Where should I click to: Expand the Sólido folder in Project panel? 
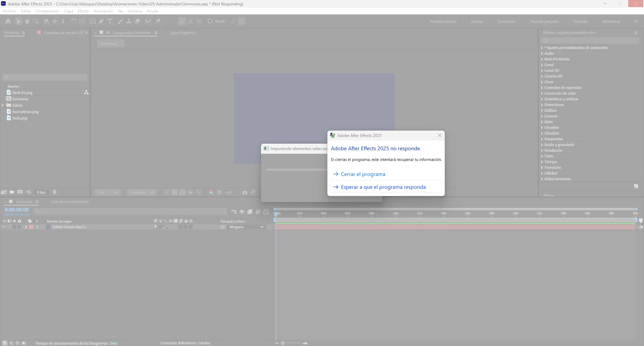[x=3, y=105]
